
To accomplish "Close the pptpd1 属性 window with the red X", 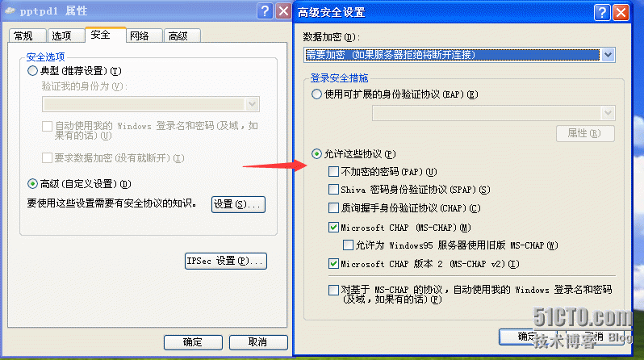I will pos(283,11).
